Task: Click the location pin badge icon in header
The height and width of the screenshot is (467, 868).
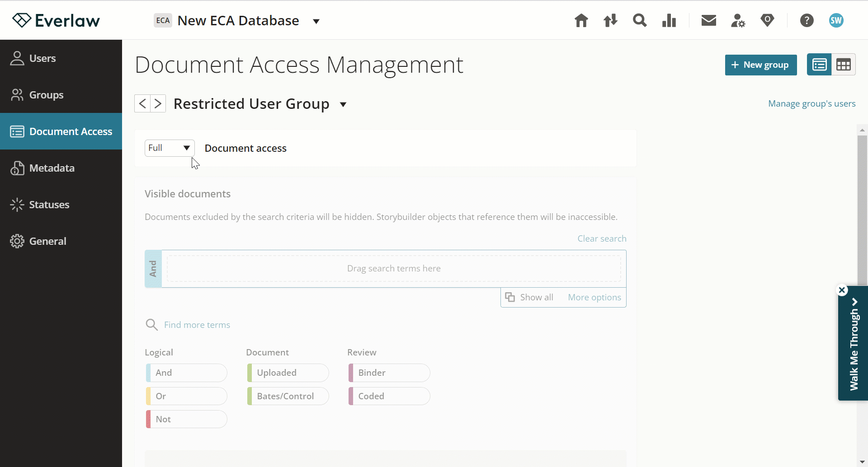Action: coord(767,20)
